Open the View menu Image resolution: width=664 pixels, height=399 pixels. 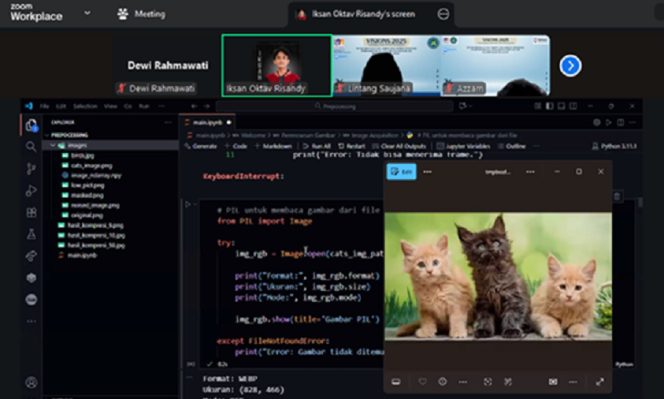(x=111, y=106)
